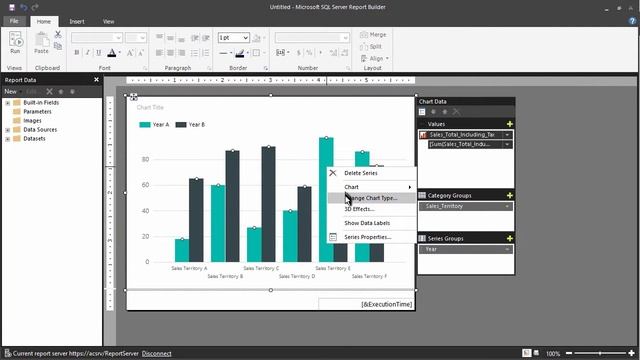Click the numbered list icon

click(206, 53)
